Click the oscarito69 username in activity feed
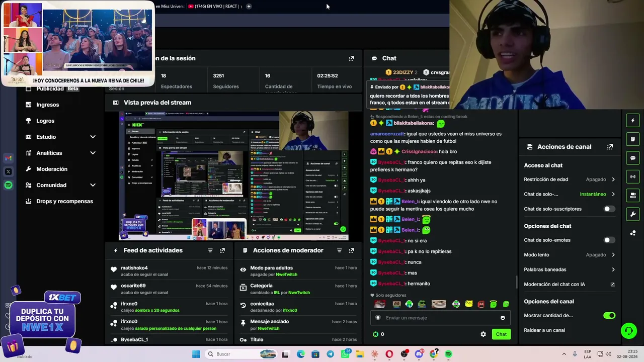This screenshot has width=644, height=362. tap(133, 286)
